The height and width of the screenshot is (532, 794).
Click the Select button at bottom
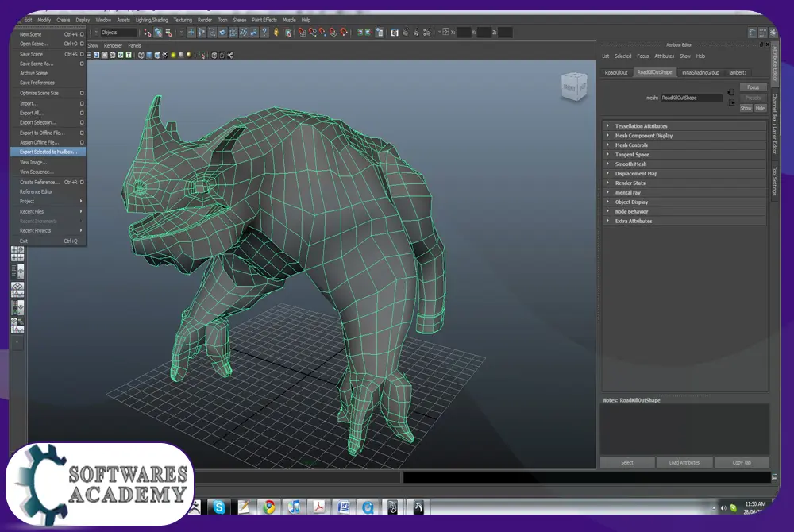click(x=627, y=463)
